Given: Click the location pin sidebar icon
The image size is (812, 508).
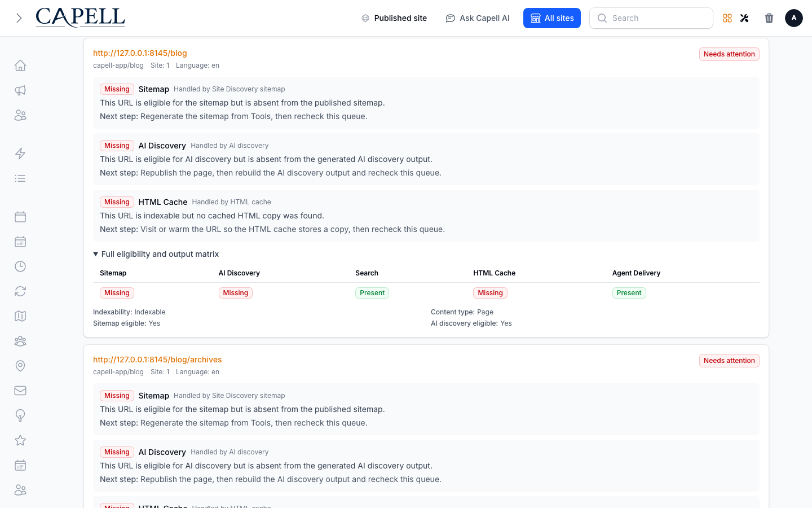Looking at the screenshot, I should pos(20,366).
